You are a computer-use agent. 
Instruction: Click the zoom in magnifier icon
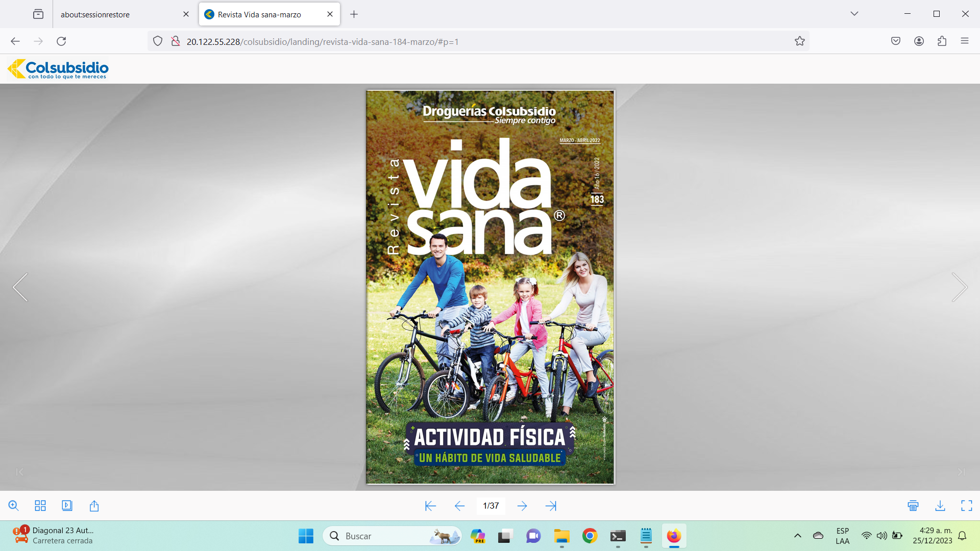(x=14, y=506)
